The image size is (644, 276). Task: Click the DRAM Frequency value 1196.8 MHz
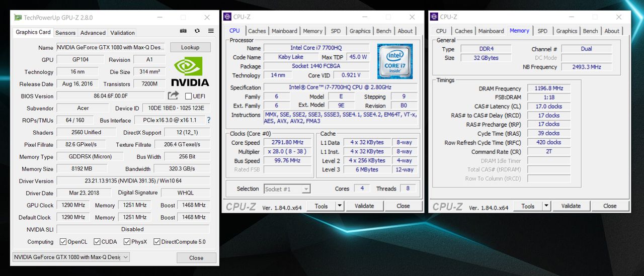coord(549,88)
